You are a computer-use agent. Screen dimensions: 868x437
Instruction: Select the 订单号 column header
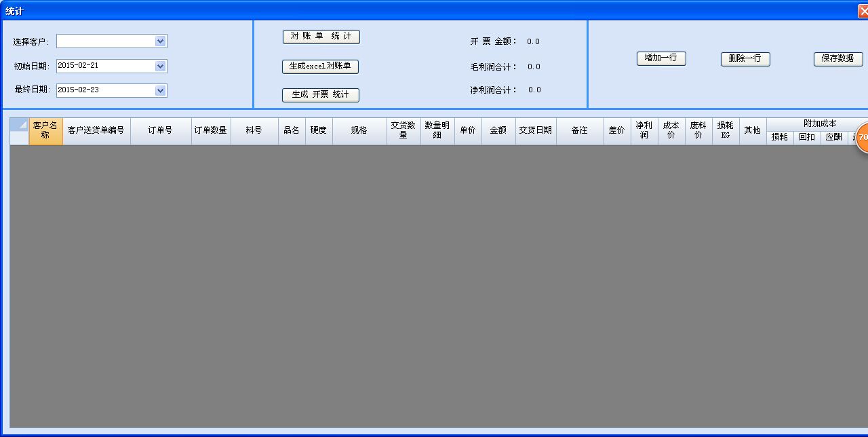coord(161,130)
